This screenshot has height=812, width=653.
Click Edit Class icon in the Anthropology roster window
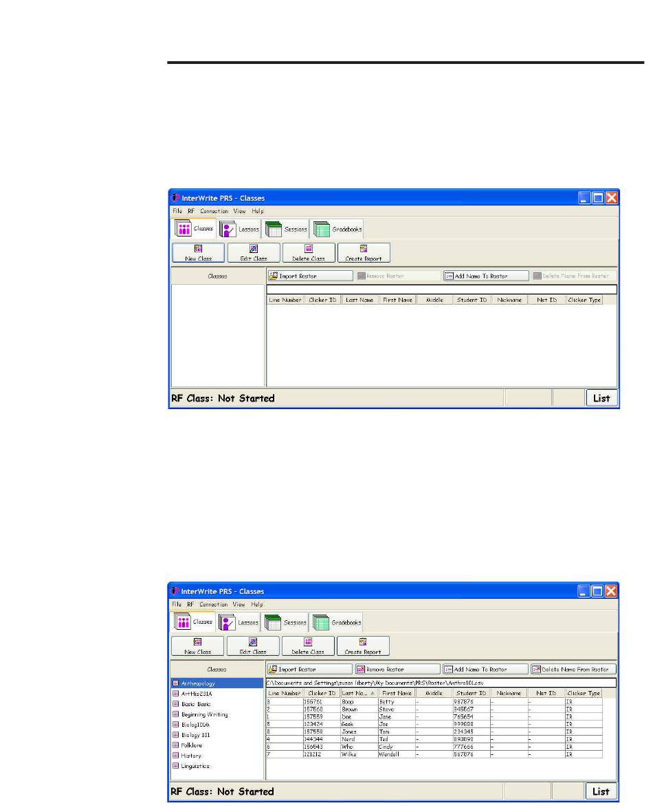pyautogui.click(x=253, y=642)
